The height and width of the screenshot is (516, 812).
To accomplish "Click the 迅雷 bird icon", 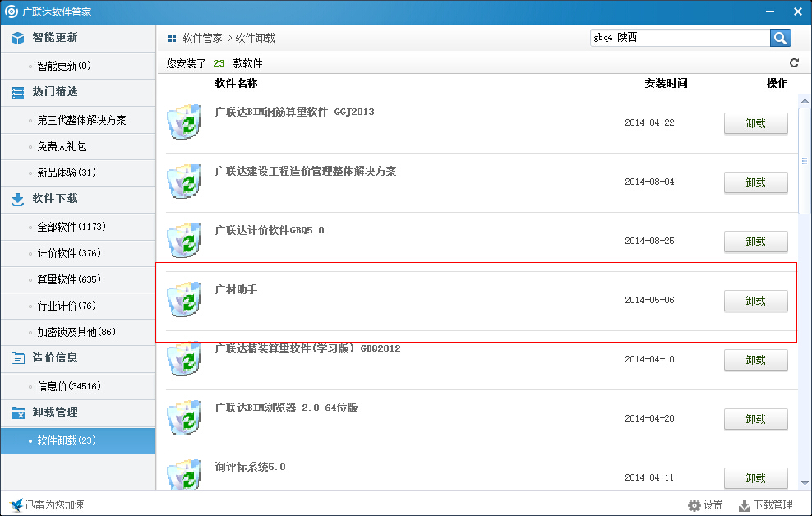I will [x=16, y=504].
